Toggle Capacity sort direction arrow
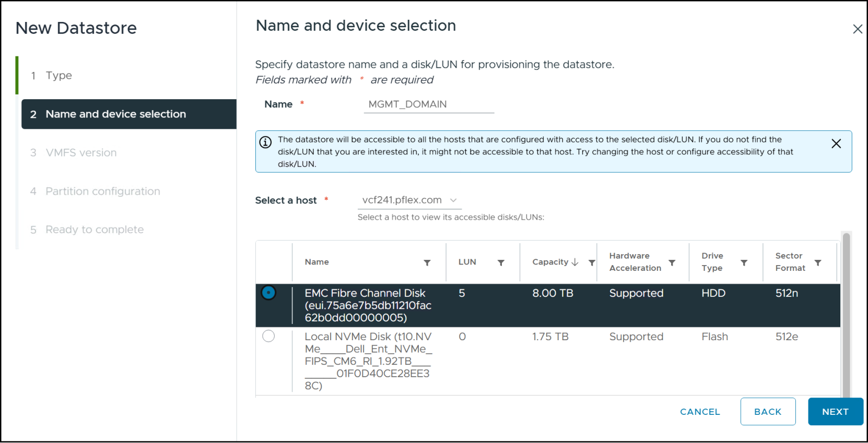 click(x=575, y=262)
